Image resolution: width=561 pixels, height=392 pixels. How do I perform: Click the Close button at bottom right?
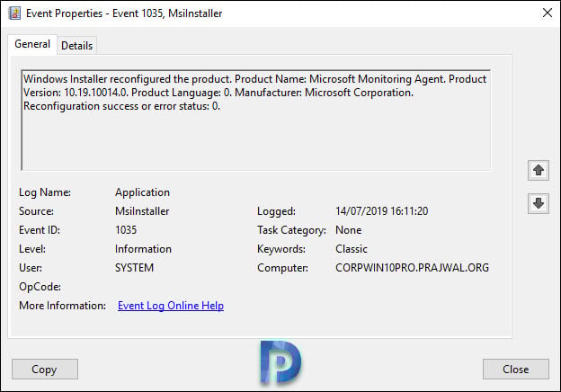coord(515,370)
